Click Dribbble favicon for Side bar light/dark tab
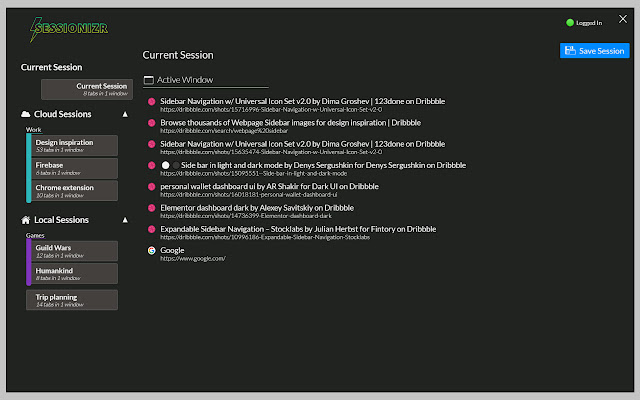Image resolution: width=640 pixels, height=400 pixels. pos(151,165)
